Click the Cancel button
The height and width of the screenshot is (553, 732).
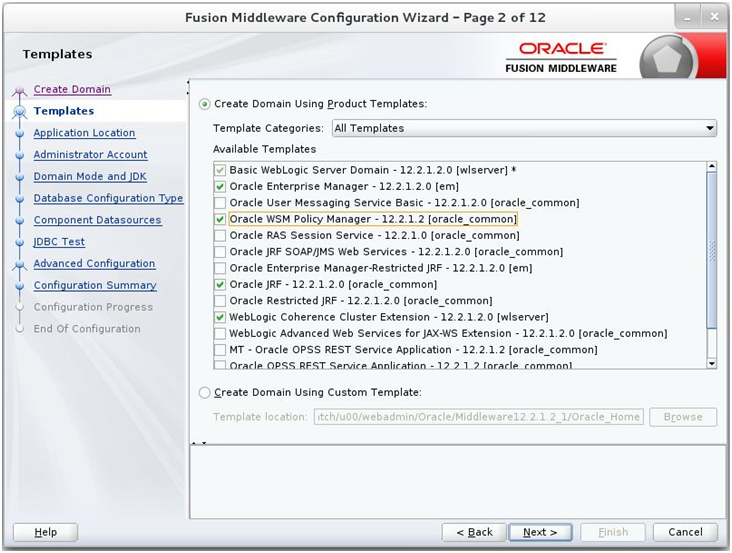[x=685, y=532]
